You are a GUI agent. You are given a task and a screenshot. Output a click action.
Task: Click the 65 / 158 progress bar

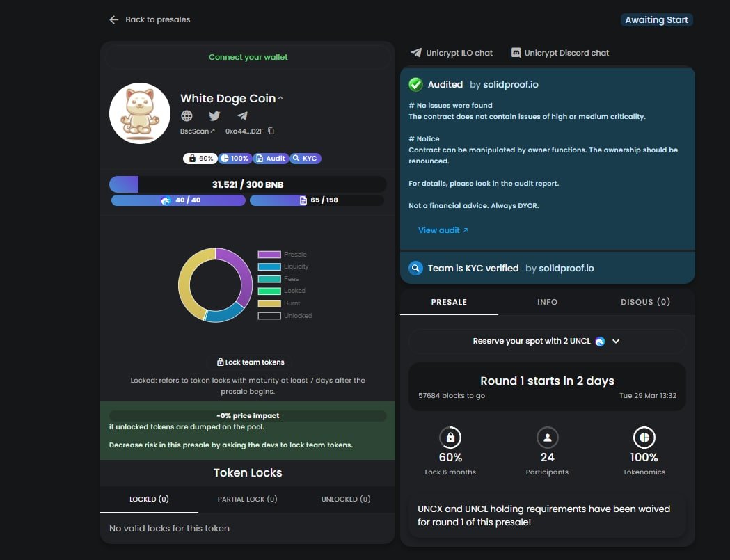[317, 200]
